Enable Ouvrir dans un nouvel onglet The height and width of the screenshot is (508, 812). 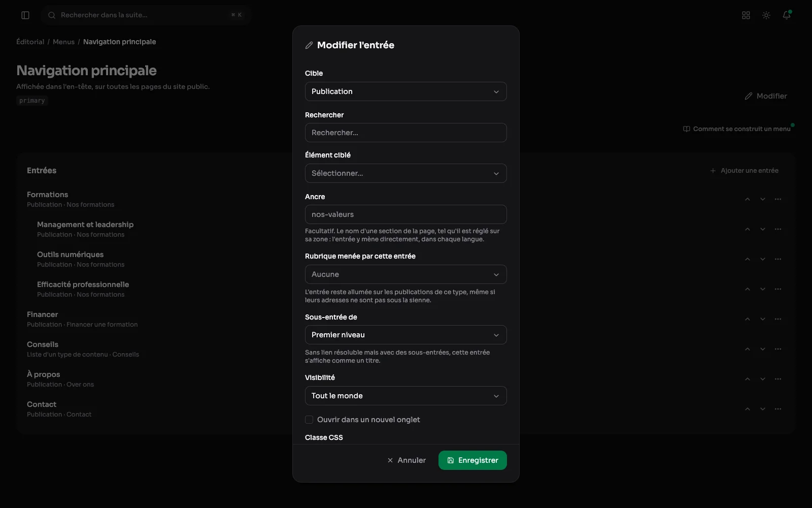coord(309,420)
